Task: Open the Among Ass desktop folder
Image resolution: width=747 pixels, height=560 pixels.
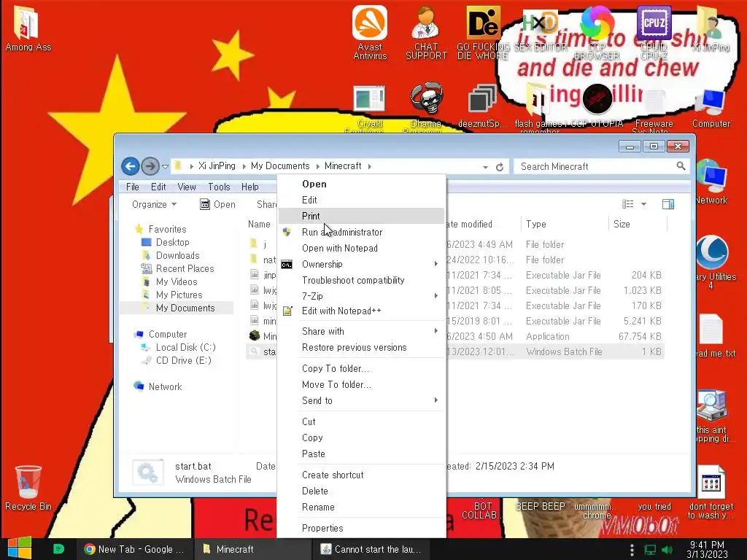Action: [x=28, y=28]
